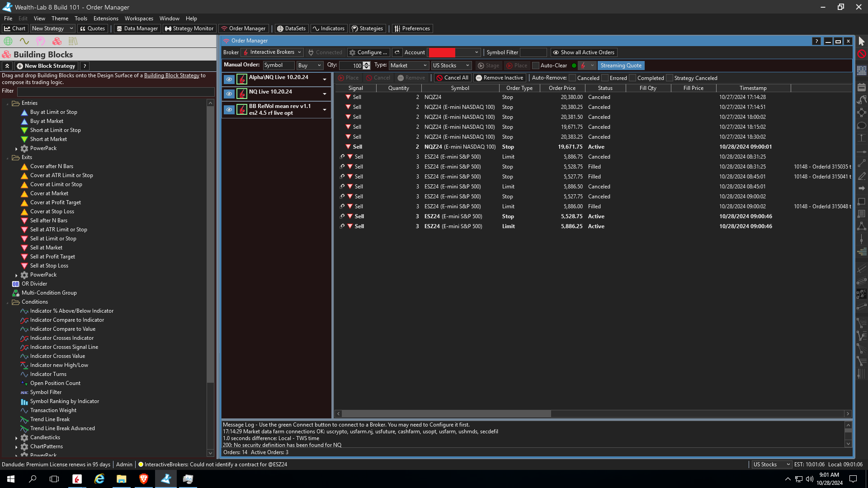
Task: Open the Strategy Monitor tool
Action: tap(189, 28)
